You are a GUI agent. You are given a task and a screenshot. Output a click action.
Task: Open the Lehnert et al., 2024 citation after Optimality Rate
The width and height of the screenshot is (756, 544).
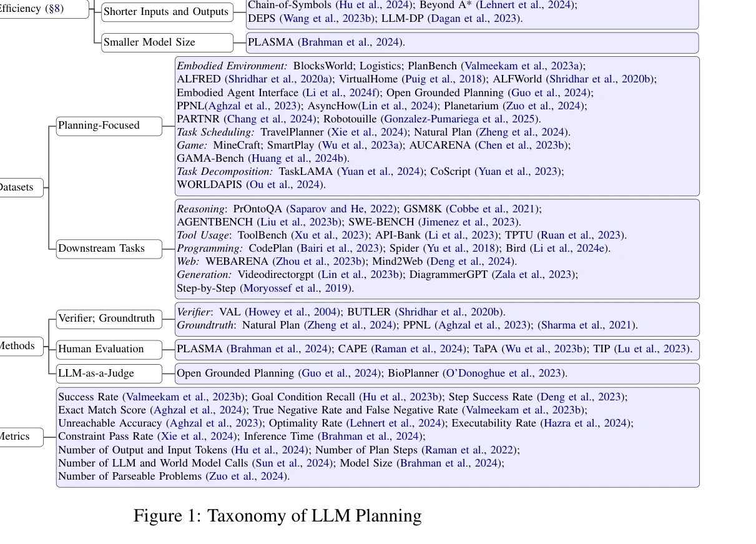tap(394, 423)
